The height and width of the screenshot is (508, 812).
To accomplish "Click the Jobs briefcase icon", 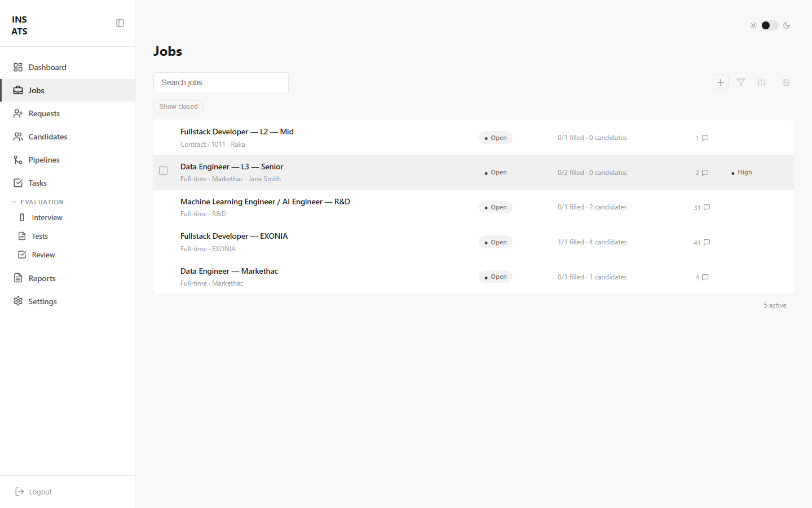I will [18, 90].
